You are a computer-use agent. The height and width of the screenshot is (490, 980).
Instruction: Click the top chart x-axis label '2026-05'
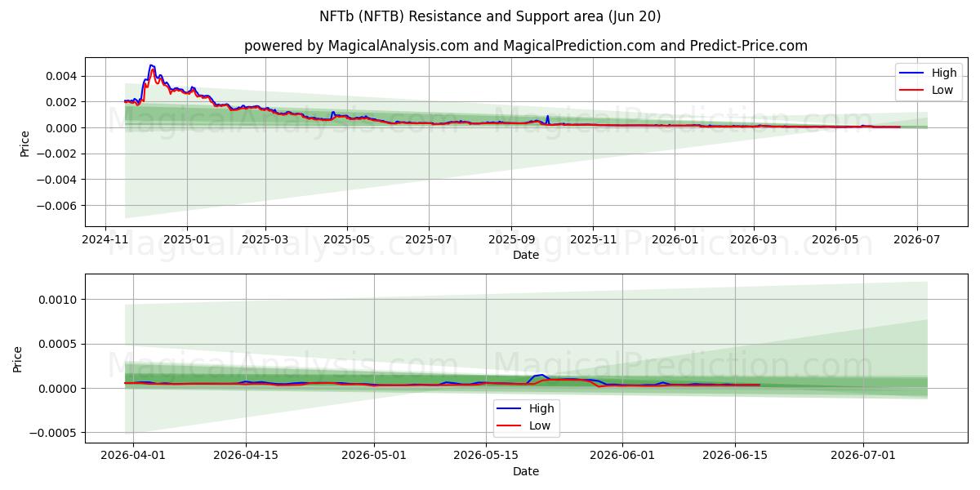(x=835, y=239)
